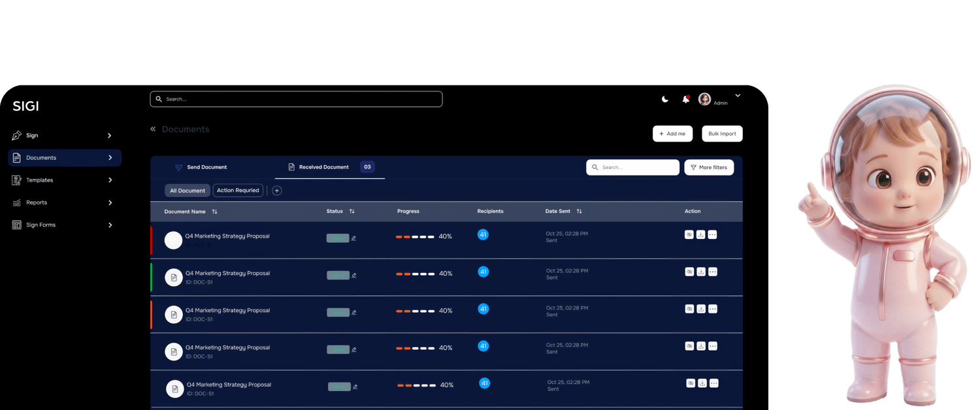Open document title in green-marked row
Viewport: 980px width, 410px height.
(x=227, y=273)
